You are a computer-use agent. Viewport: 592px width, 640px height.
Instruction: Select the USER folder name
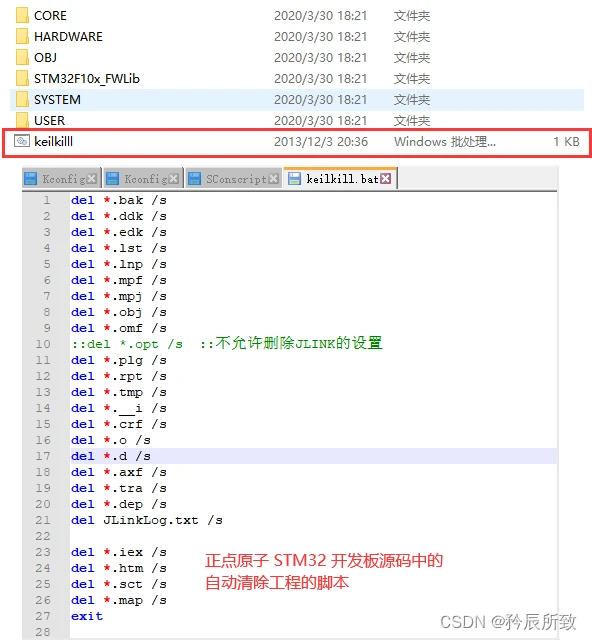coord(49,121)
